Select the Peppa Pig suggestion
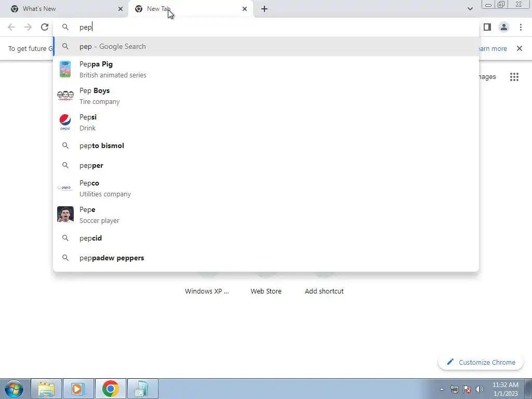532x399 pixels. click(x=266, y=69)
